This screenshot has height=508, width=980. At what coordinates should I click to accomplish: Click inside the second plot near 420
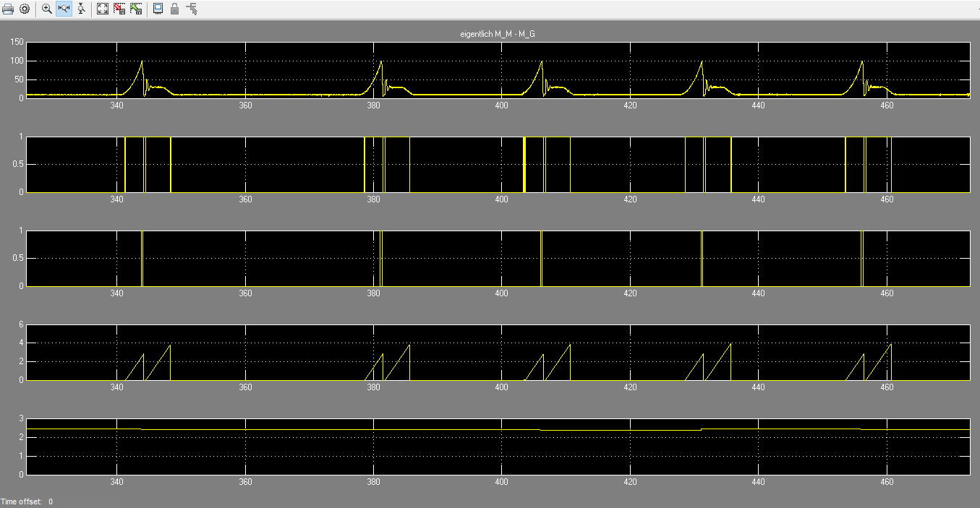click(630, 164)
